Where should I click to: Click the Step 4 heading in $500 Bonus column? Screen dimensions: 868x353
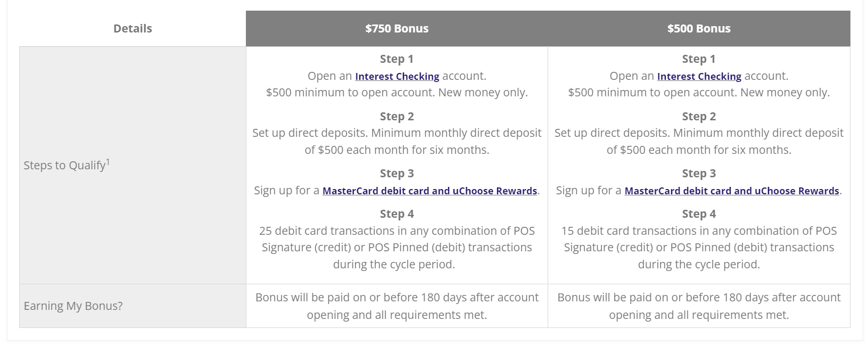[x=699, y=214]
